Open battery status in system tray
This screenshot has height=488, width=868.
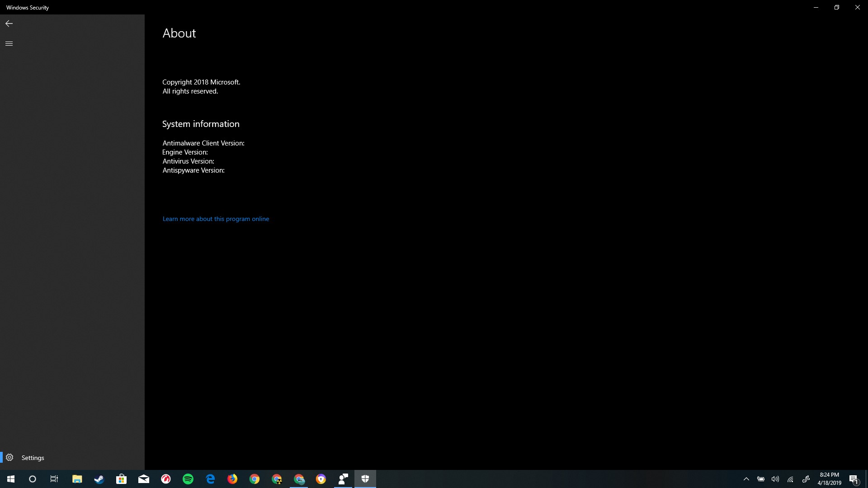761,479
